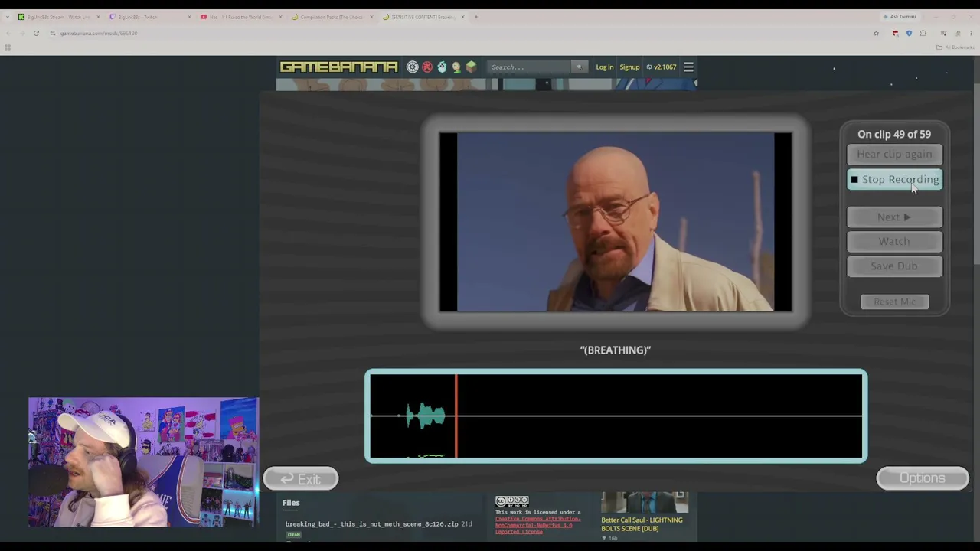Click the GameBanana search field
Image resolution: width=980 pixels, height=551 pixels.
(x=530, y=67)
